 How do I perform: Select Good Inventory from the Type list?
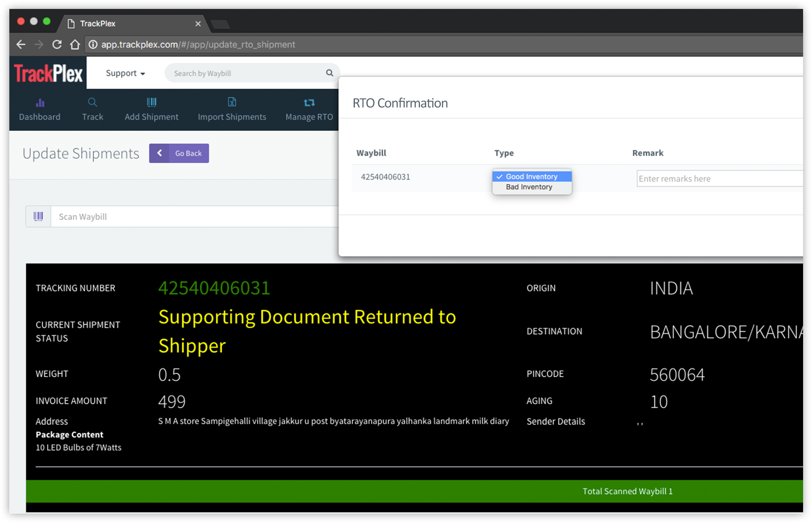pos(531,176)
